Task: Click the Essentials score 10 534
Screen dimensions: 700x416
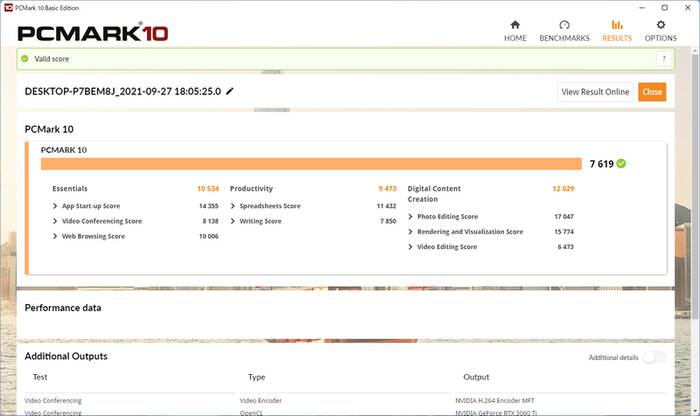Action: (208, 188)
